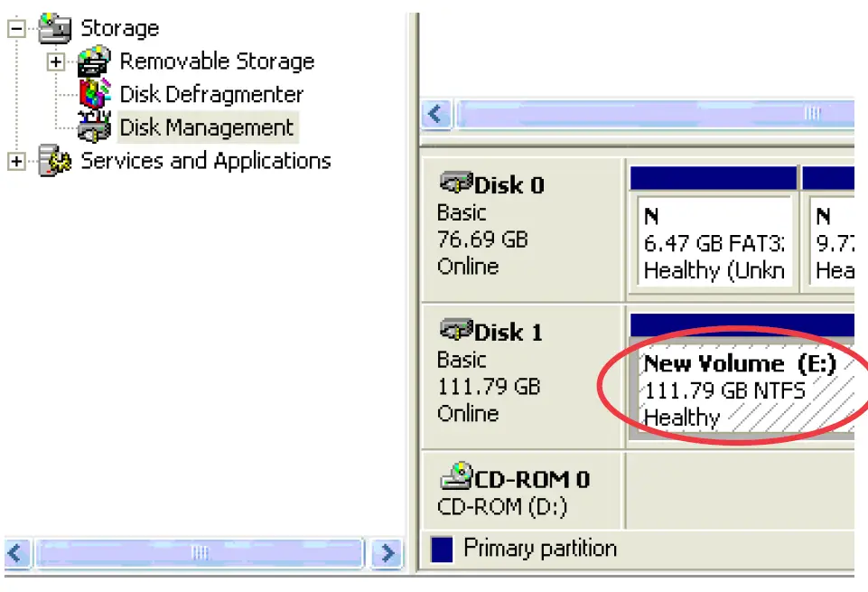Click the Disk 1 drive icon
This screenshot has width=868, height=592.
point(455,331)
